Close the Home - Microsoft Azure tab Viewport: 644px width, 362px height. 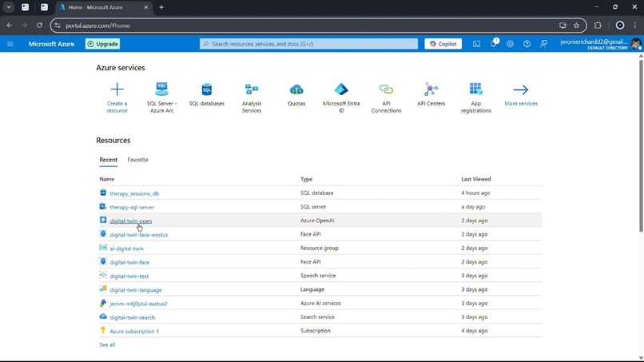[145, 7]
